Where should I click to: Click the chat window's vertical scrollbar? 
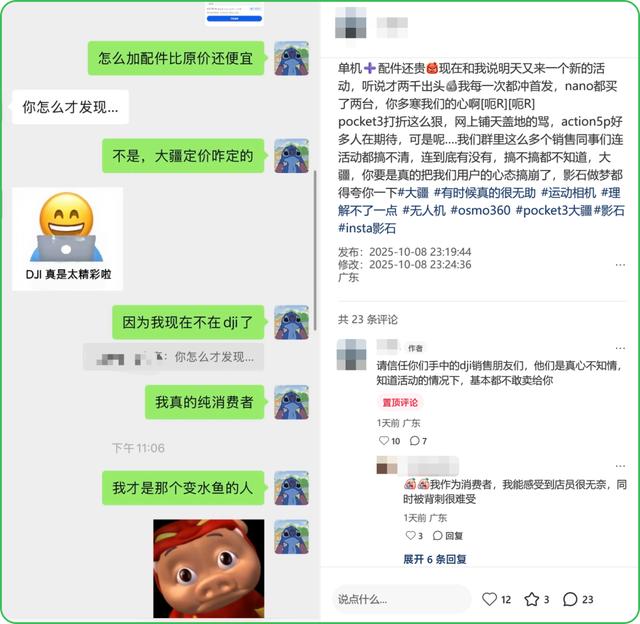click(315, 250)
